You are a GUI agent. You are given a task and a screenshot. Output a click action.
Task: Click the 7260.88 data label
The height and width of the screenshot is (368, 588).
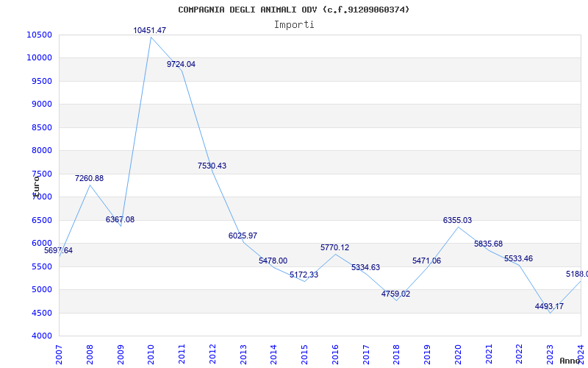(89, 178)
